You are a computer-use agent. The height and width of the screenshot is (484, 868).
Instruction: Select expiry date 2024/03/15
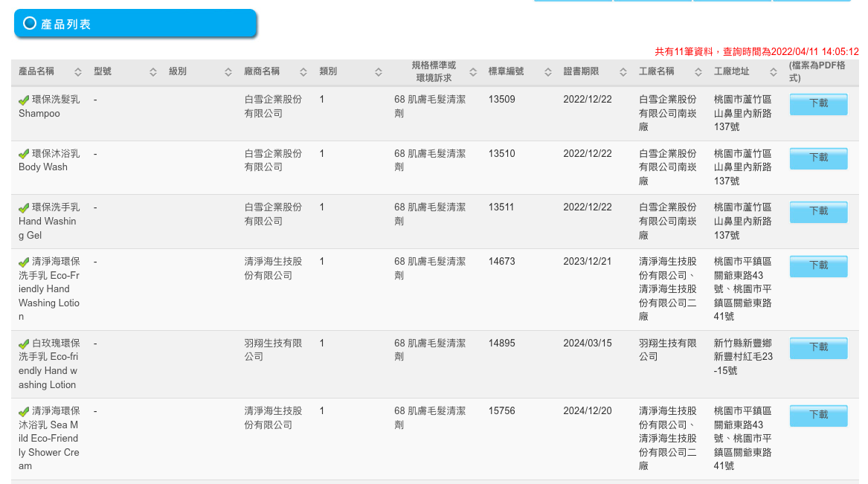(x=588, y=343)
